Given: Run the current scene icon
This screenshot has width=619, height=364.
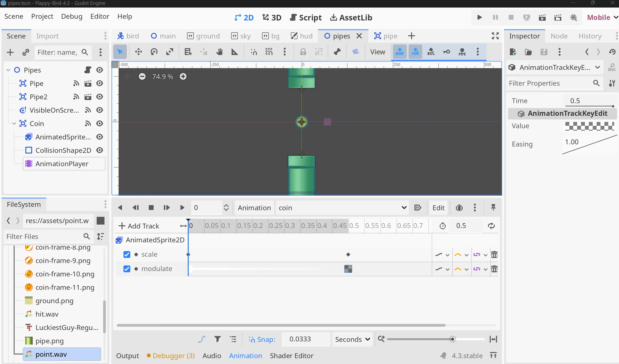Looking at the screenshot, I should click(542, 18).
